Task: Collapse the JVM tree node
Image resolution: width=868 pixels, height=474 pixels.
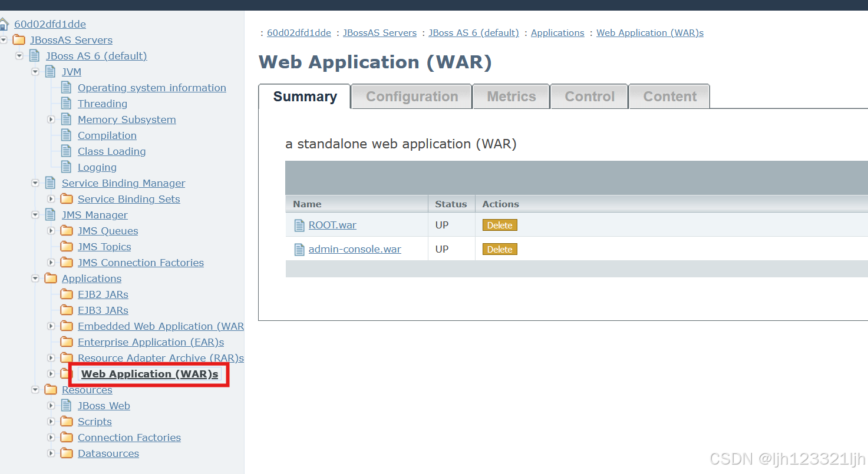Action: 35,72
